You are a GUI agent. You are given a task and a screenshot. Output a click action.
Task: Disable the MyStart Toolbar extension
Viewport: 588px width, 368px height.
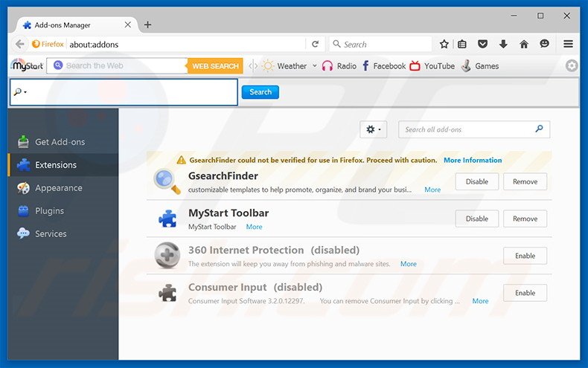click(x=477, y=219)
